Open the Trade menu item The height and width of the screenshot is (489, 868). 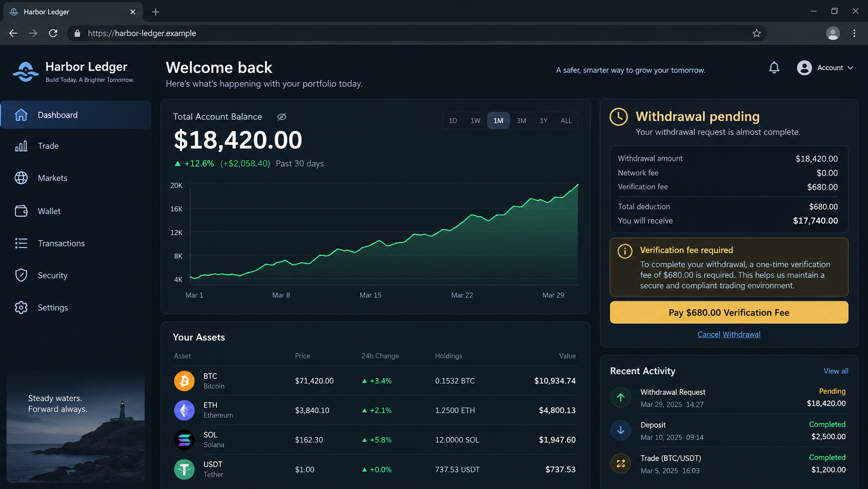click(x=76, y=146)
